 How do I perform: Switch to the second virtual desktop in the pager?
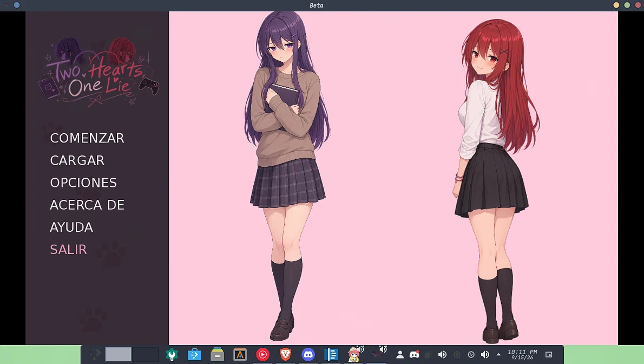(x=146, y=354)
